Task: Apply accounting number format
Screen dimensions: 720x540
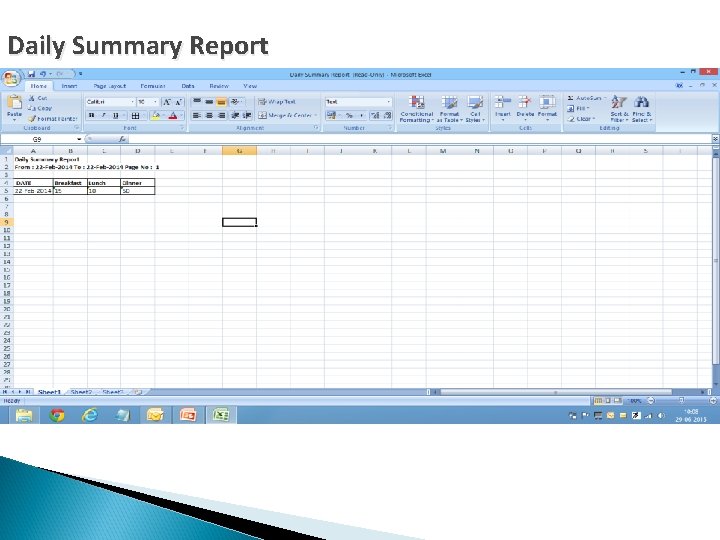Action: [332, 115]
